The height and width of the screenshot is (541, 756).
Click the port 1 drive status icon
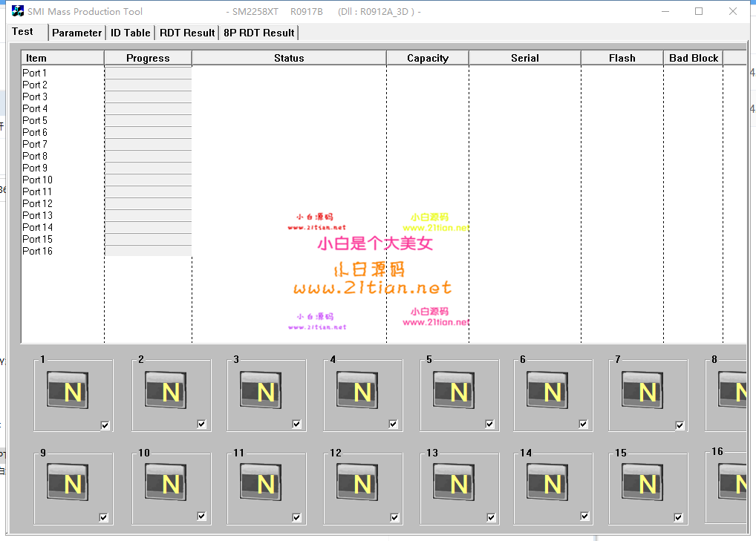(73, 390)
